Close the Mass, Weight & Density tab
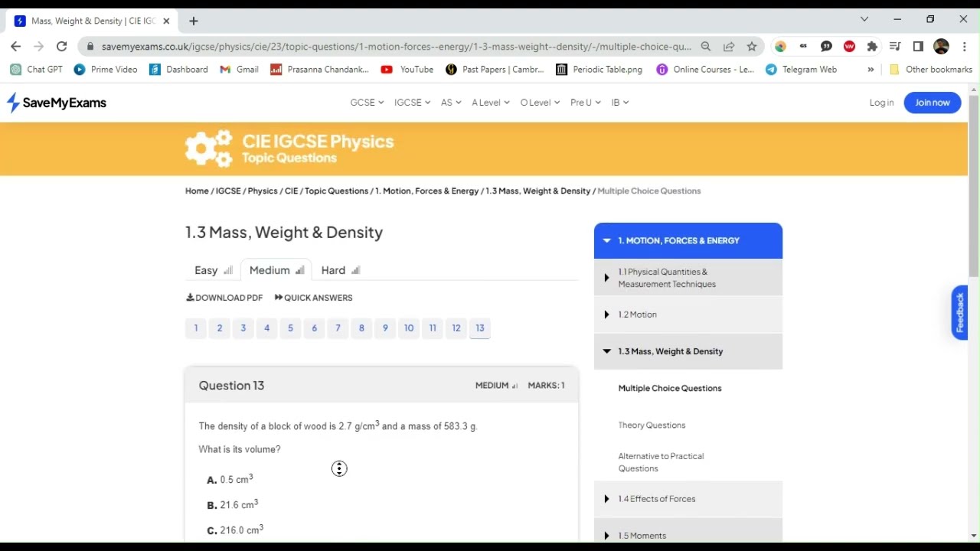Image resolution: width=980 pixels, height=551 pixels. pyautogui.click(x=166, y=21)
